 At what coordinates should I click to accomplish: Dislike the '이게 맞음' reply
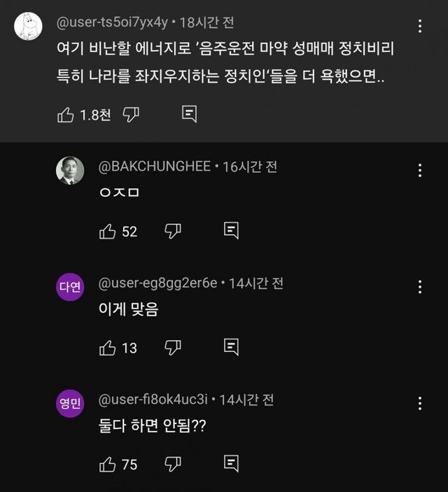[x=173, y=347]
